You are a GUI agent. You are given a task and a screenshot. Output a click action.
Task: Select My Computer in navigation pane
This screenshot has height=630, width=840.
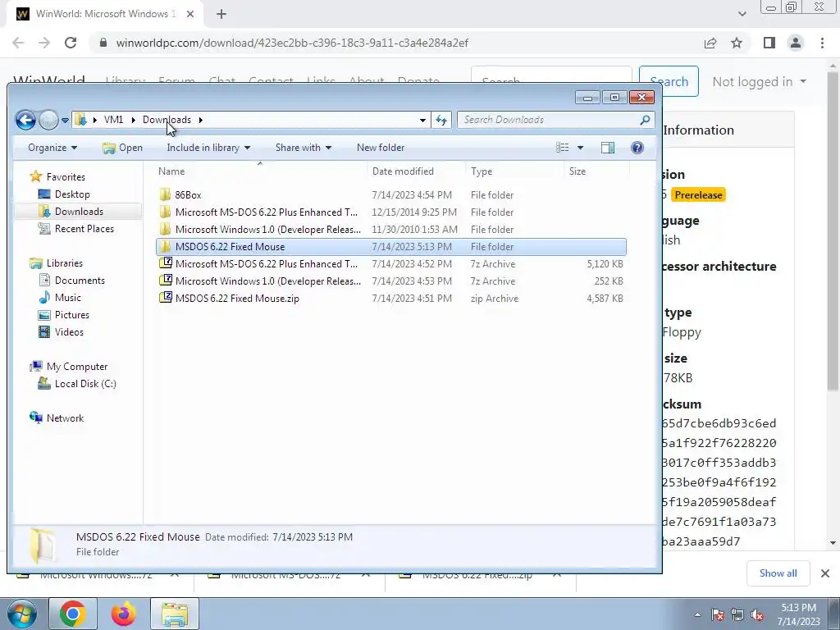pos(76,367)
